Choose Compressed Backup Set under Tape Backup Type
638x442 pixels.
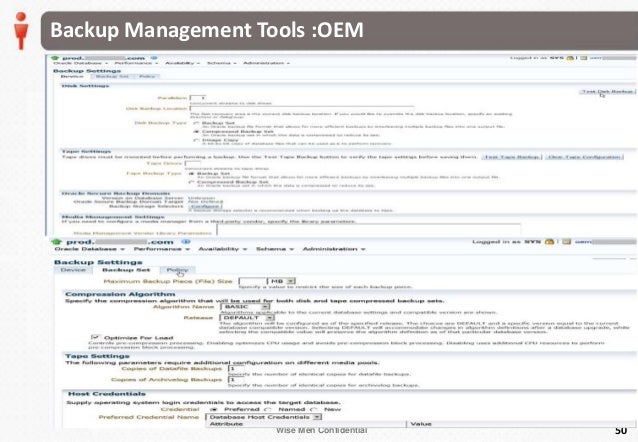point(191,182)
